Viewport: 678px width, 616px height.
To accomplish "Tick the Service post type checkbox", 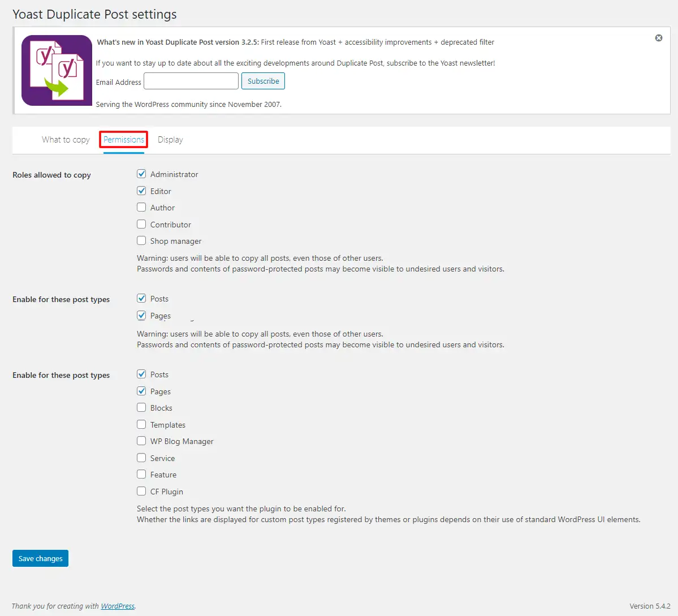I will tap(141, 458).
